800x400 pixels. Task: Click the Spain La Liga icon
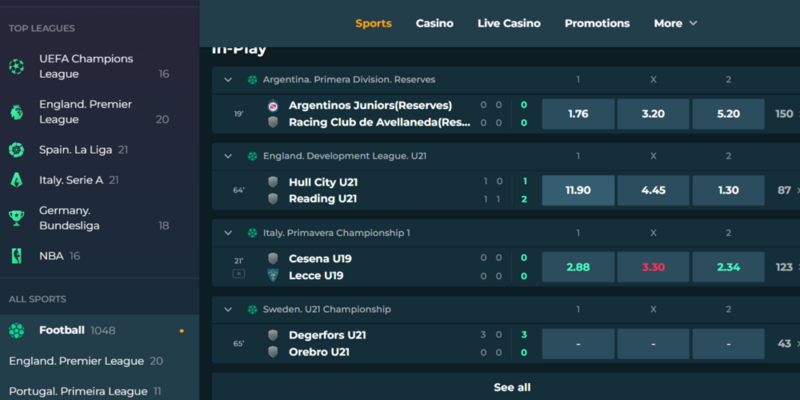click(x=16, y=150)
